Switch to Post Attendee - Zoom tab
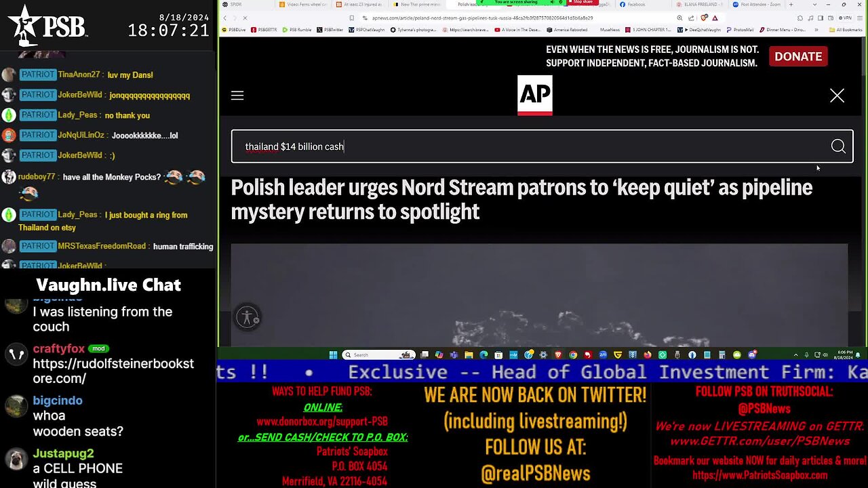The height and width of the screenshot is (488, 868). coord(757,5)
